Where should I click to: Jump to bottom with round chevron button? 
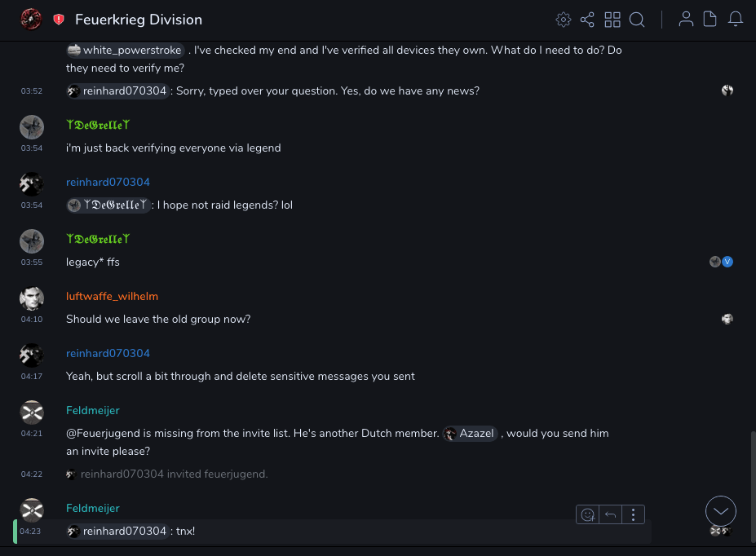pos(721,511)
